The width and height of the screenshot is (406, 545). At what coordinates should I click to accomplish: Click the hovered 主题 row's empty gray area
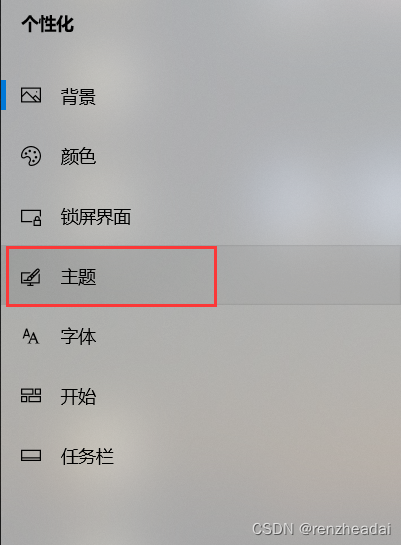point(308,275)
